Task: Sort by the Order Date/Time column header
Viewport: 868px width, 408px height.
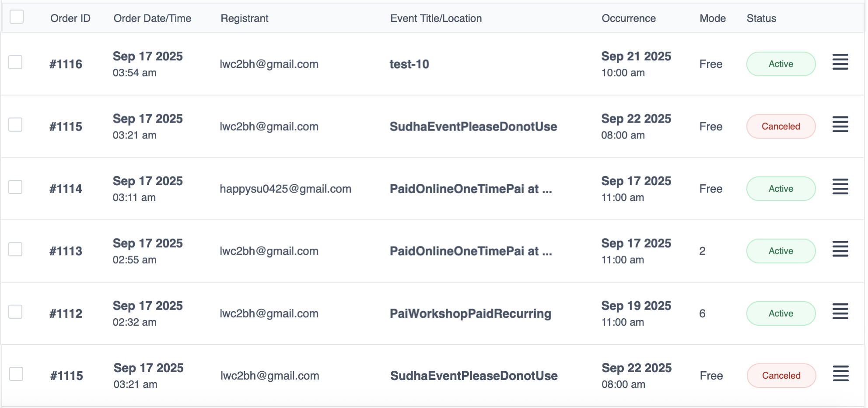Action: click(152, 18)
